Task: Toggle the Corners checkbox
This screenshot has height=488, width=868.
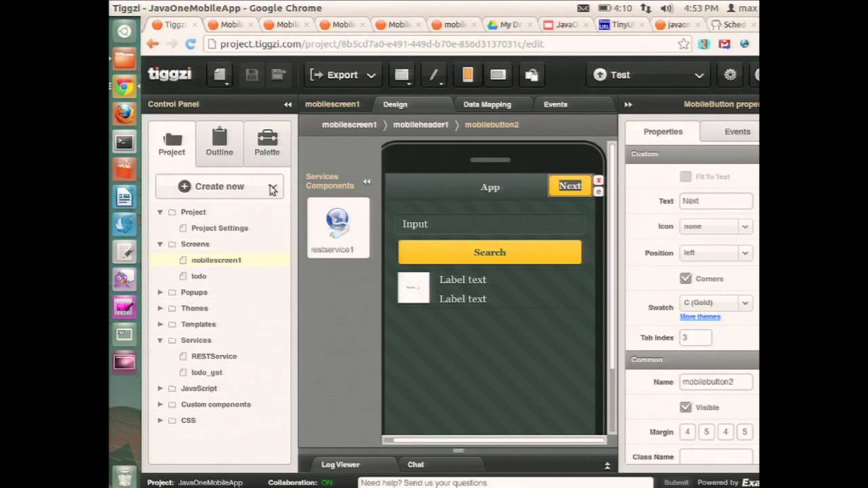Action: click(686, 279)
